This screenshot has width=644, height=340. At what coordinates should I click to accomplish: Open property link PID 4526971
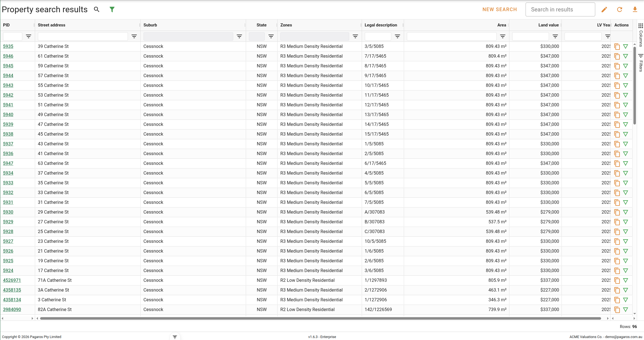(12, 280)
